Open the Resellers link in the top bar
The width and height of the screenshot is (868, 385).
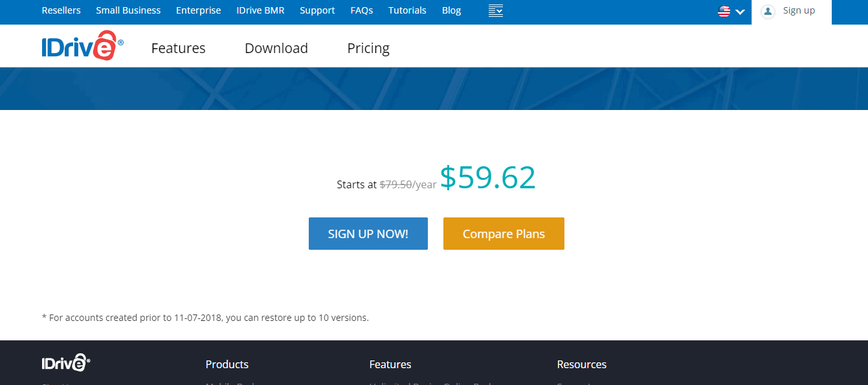[61, 10]
